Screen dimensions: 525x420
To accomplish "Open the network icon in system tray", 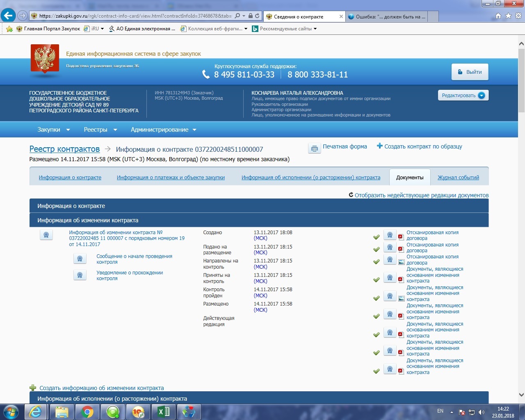I will (472, 412).
